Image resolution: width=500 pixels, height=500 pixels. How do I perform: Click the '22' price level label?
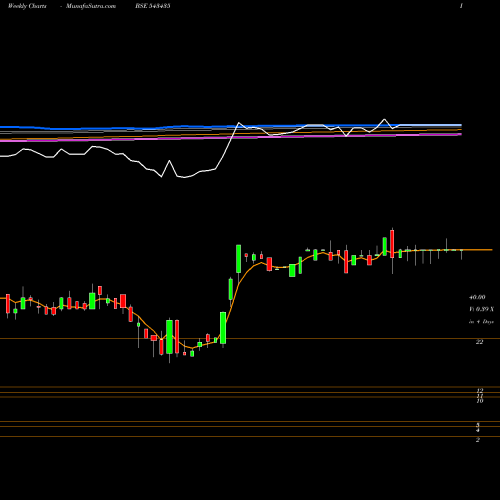pos(479,342)
